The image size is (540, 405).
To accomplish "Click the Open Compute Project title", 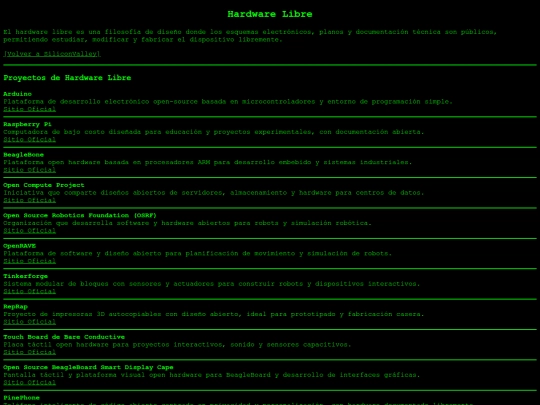I will pyautogui.click(x=44, y=185).
